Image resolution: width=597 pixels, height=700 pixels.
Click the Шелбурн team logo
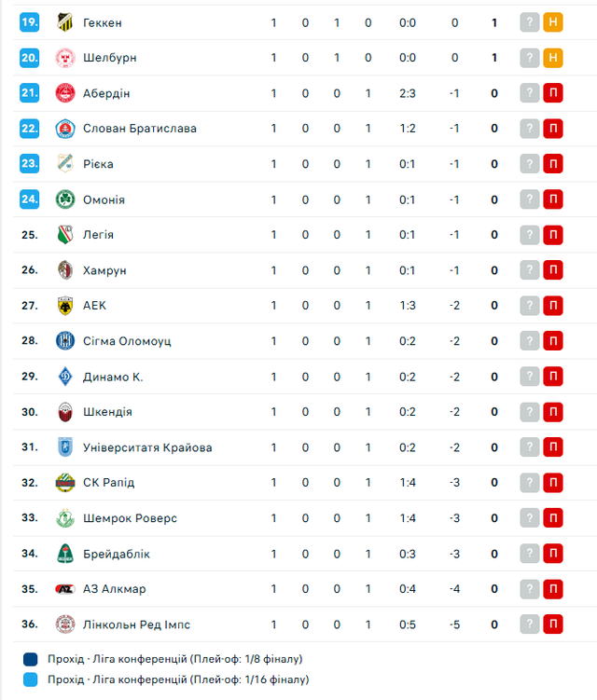point(64,58)
